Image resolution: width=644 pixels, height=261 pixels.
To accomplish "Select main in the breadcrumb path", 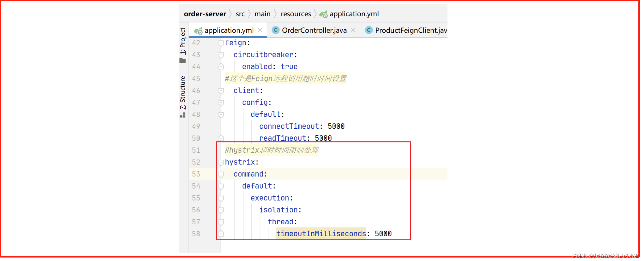I will pos(263,14).
